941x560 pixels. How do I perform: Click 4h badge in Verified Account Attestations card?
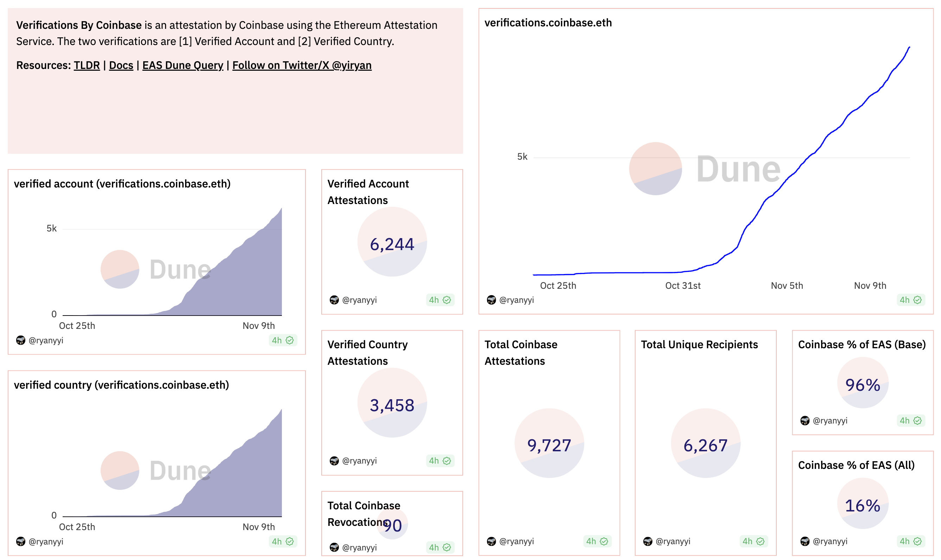[440, 300]
